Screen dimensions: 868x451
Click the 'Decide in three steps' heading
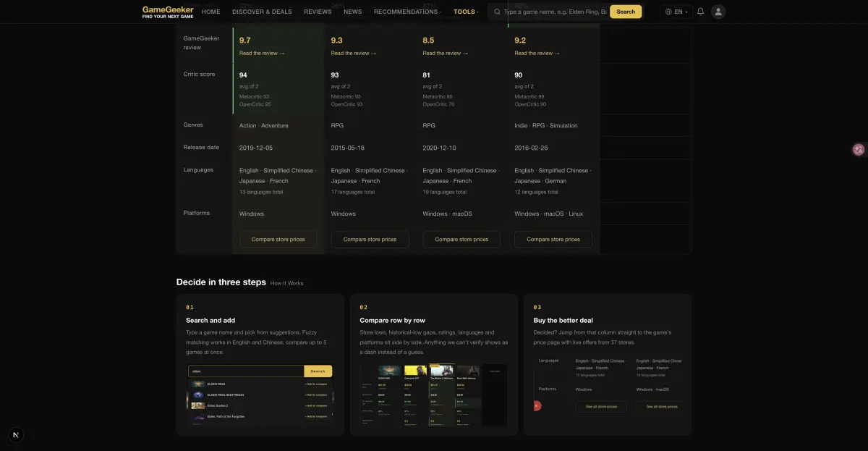(221, 282)
